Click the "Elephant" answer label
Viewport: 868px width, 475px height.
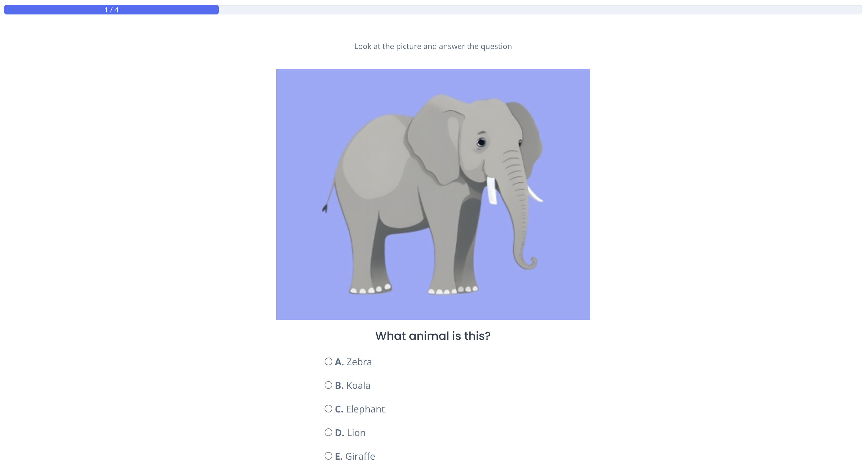point(365,409)
